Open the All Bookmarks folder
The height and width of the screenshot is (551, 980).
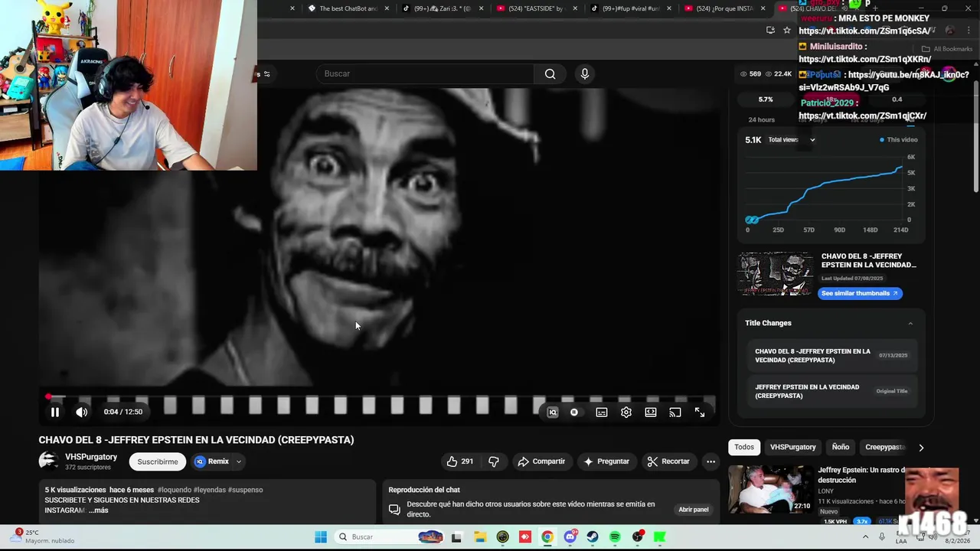947,49
